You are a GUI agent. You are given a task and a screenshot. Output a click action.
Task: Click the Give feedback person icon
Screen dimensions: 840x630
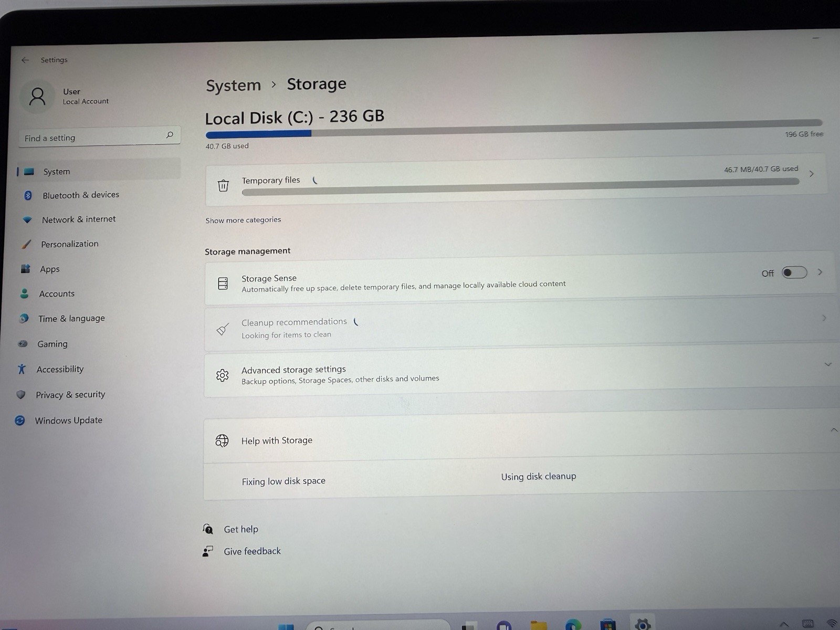pyautogui.click(x=207, y=551)
